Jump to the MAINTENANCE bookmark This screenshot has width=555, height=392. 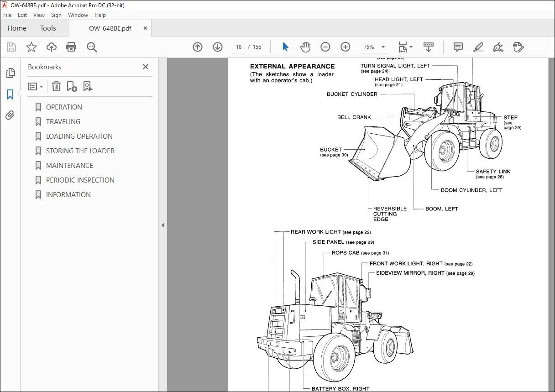69,165
